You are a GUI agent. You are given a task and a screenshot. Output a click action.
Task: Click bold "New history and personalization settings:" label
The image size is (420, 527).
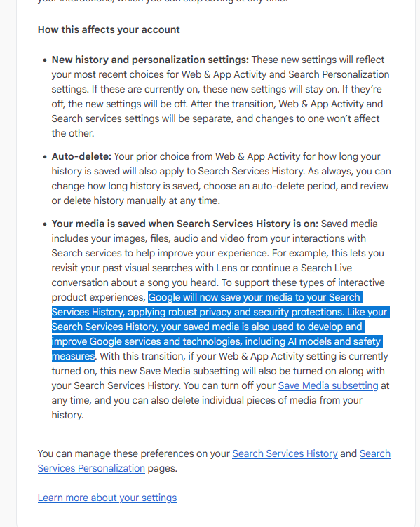[x=150, y=60]
